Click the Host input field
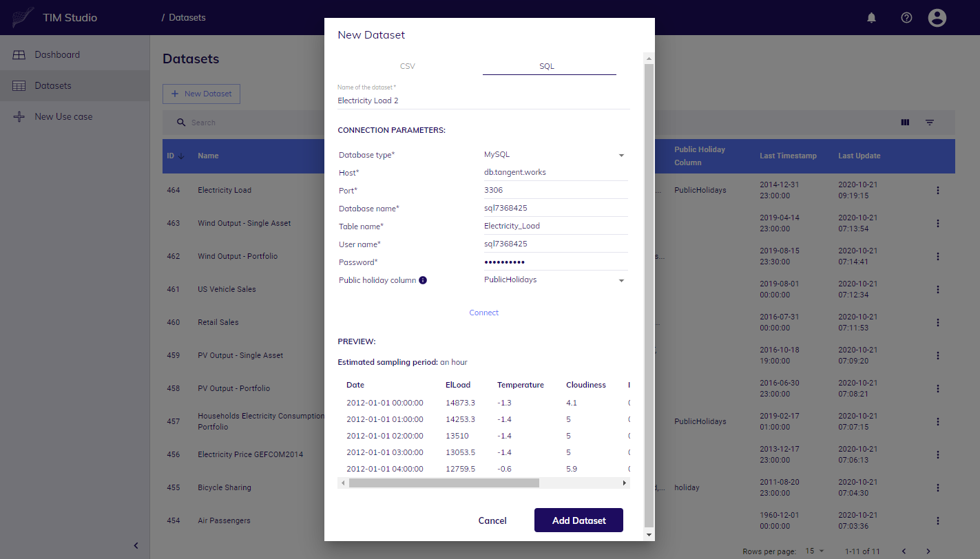 point(556,173)
